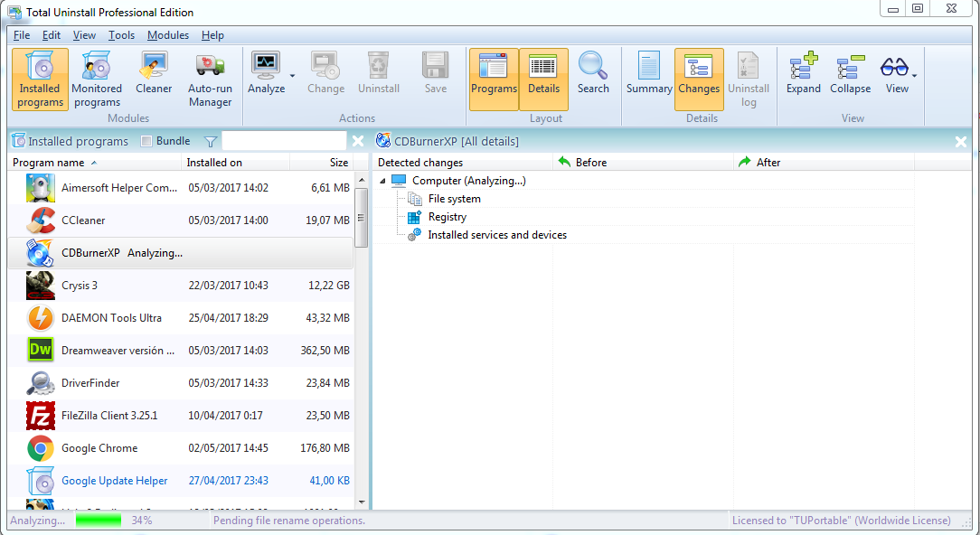980x535 pixels.
Task: Enable the Bundle checkbox
Action: coord(146,141)
